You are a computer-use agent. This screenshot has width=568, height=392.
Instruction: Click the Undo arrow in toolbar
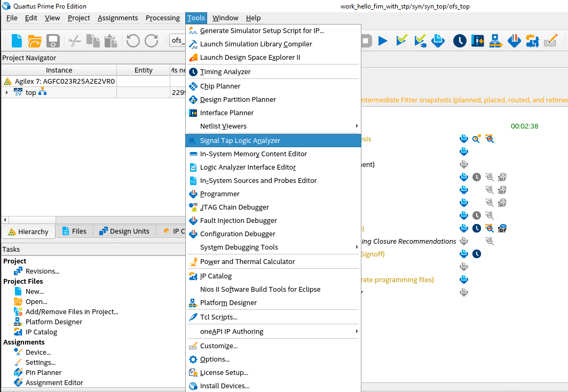click(133, 41)
